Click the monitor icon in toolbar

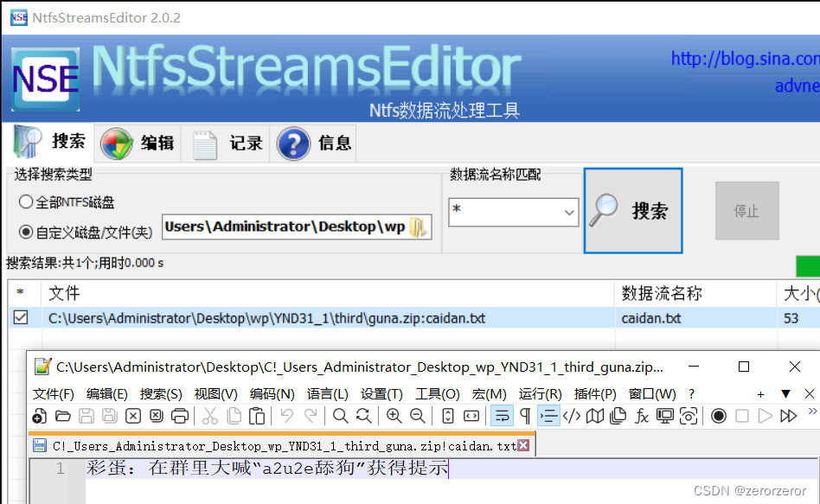[x=665, y=416]
